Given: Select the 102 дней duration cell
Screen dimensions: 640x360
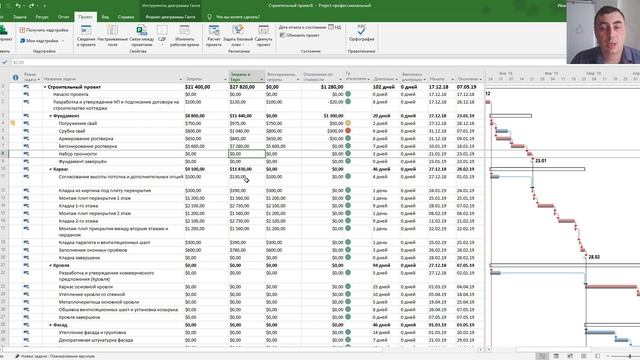Looking at the screenshot, I should tap(385, 87).
